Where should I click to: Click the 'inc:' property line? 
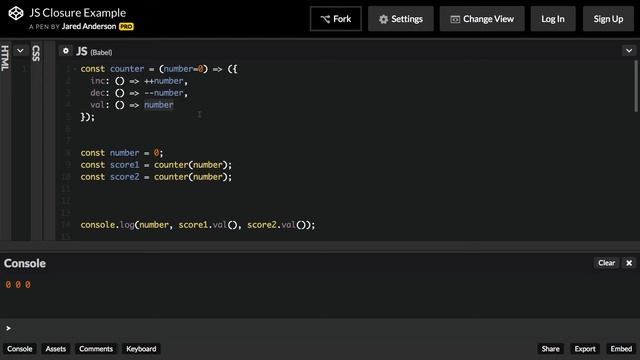pyautogui.click(x=139, y=81)
